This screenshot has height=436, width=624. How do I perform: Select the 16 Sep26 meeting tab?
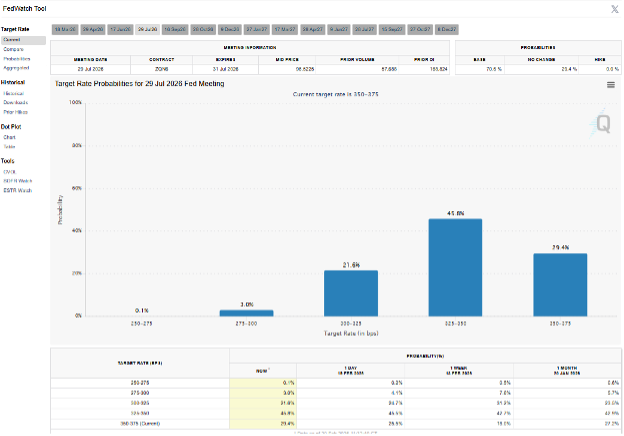coord(174,30)
